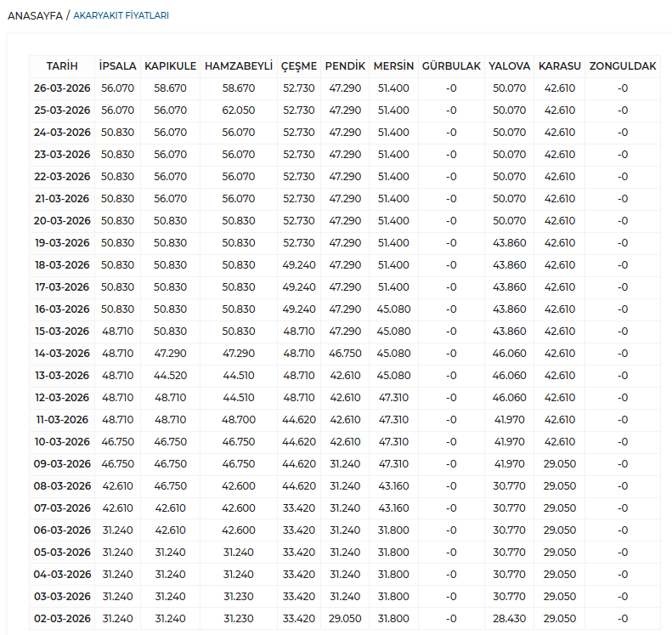Viewport: 672px width, 635px height.
Task: Click the ÇEŞME column header
Action: [299, 66]
